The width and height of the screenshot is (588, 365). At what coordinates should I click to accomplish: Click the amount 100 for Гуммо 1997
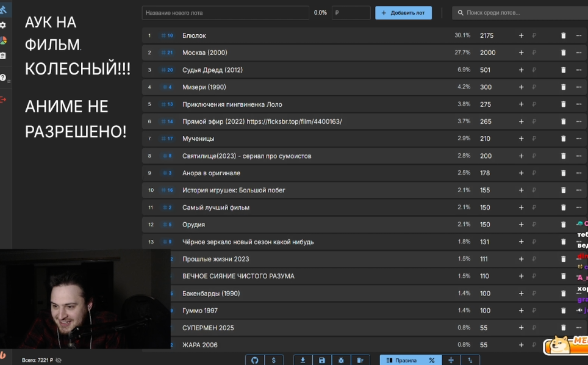pyautogui.click(x=485, y=311)
